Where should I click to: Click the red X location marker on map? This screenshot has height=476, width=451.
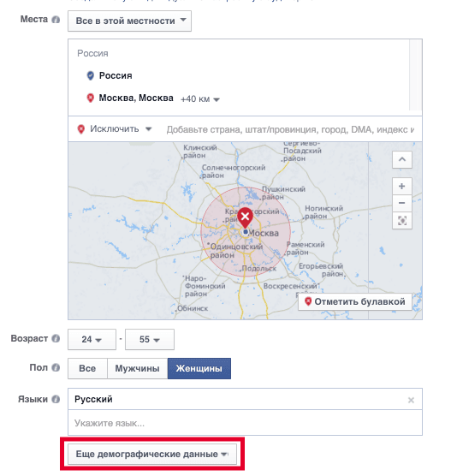(245, 218)
